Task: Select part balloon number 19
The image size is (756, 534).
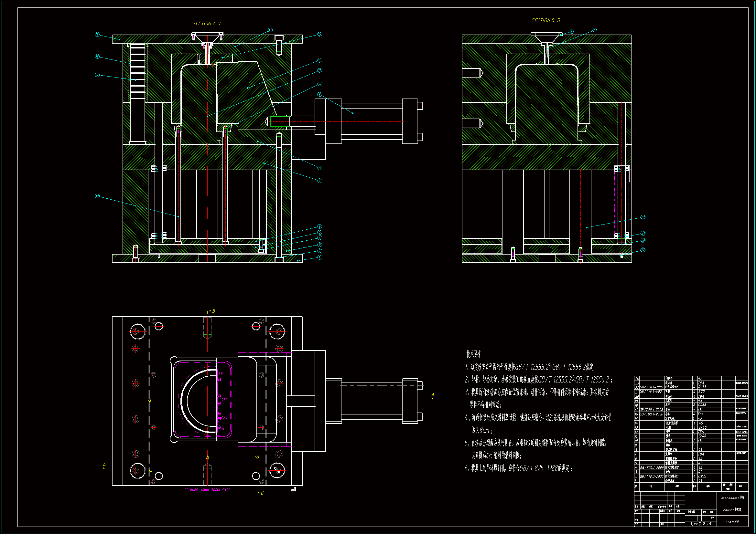Action: tap(643, 250)
